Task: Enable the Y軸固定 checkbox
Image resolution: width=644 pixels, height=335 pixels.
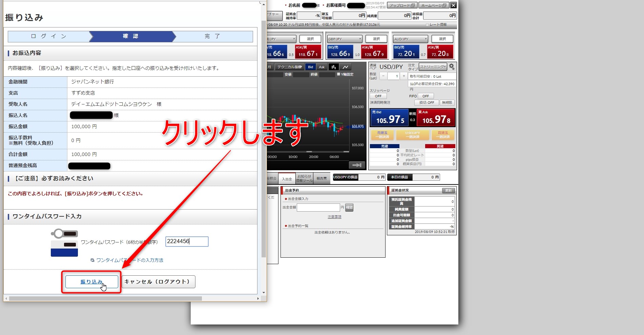Action: click(338, 74)
